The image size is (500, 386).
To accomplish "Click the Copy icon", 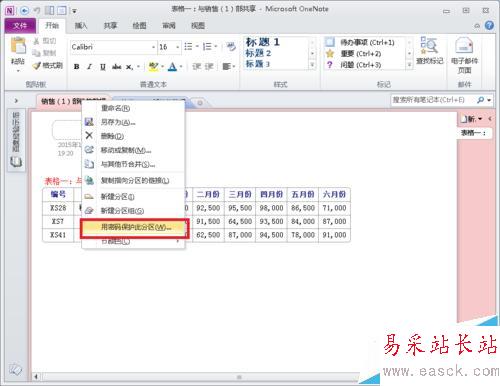I will coord(36,53).
